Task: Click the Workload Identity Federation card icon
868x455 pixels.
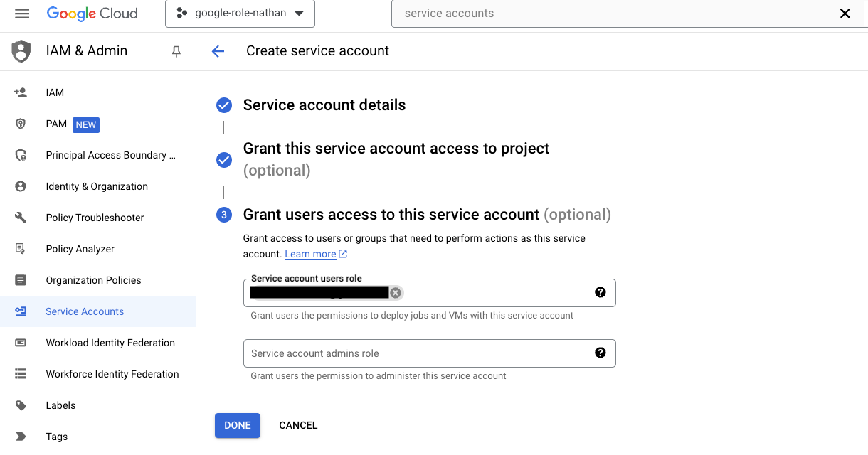Action: [21, 343]
